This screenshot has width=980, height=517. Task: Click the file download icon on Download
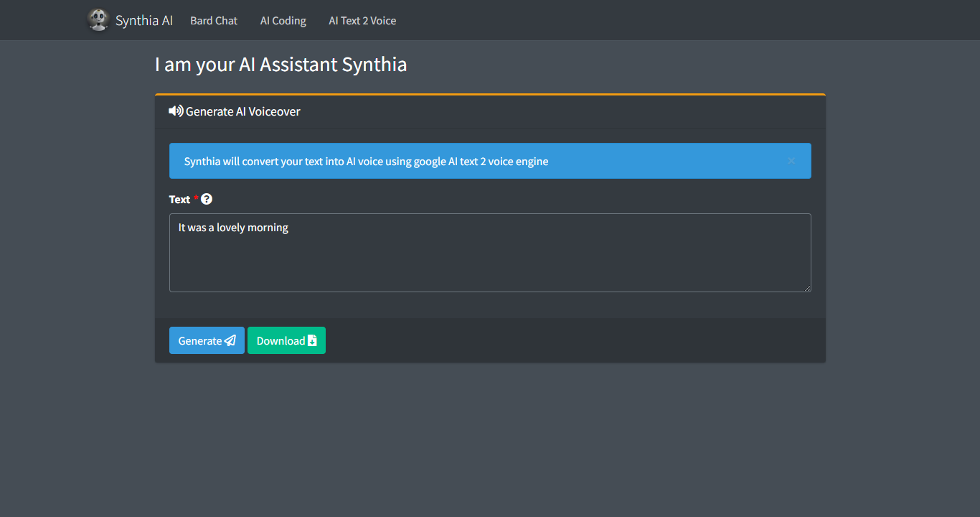coord(312,340)
